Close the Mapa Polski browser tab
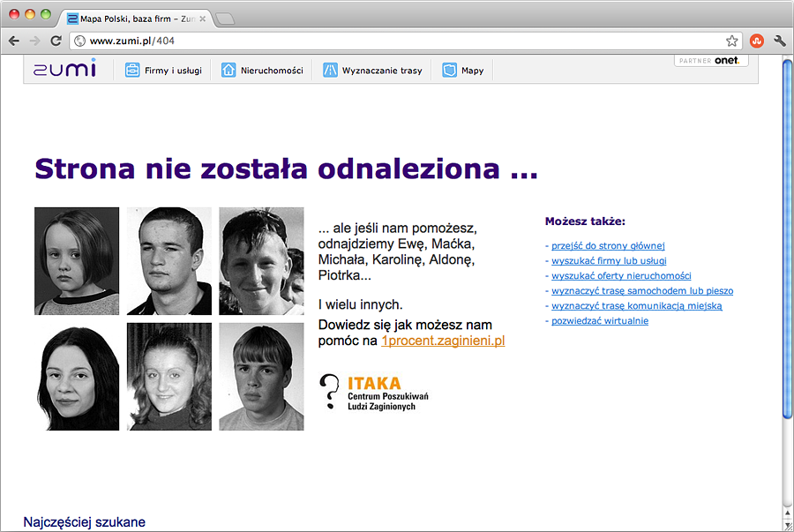 (x=203, y=19)
